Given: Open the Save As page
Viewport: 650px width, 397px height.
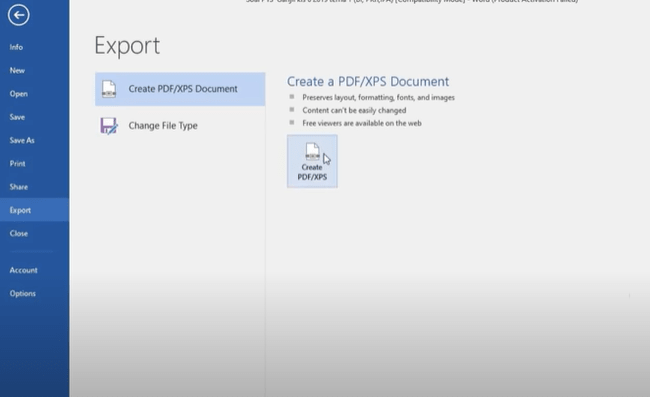Looking at the screenshot, I should (x=22, y=140).
